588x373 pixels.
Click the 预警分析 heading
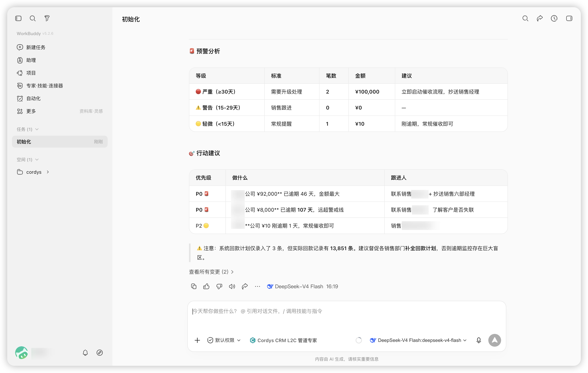(x=208, y=51)
